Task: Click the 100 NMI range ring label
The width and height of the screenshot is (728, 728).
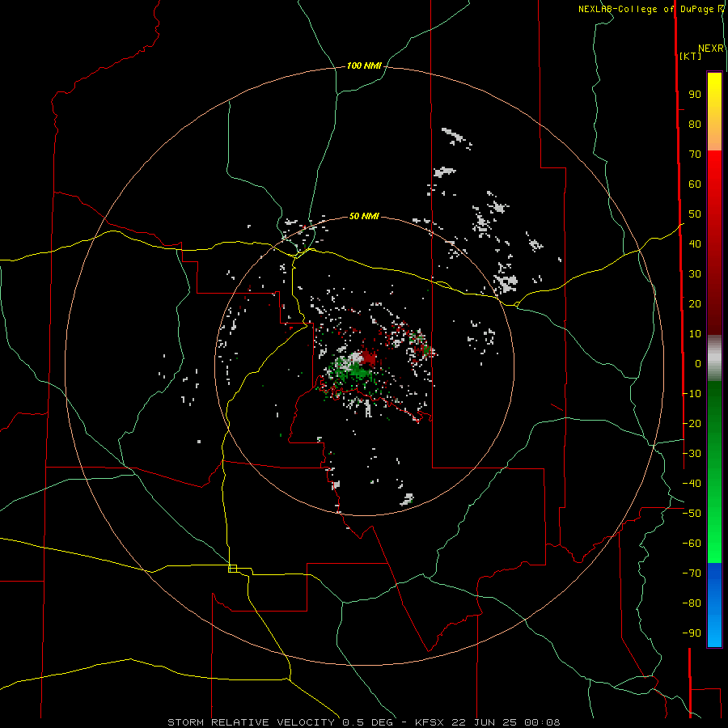Action: tap(364, 66)
